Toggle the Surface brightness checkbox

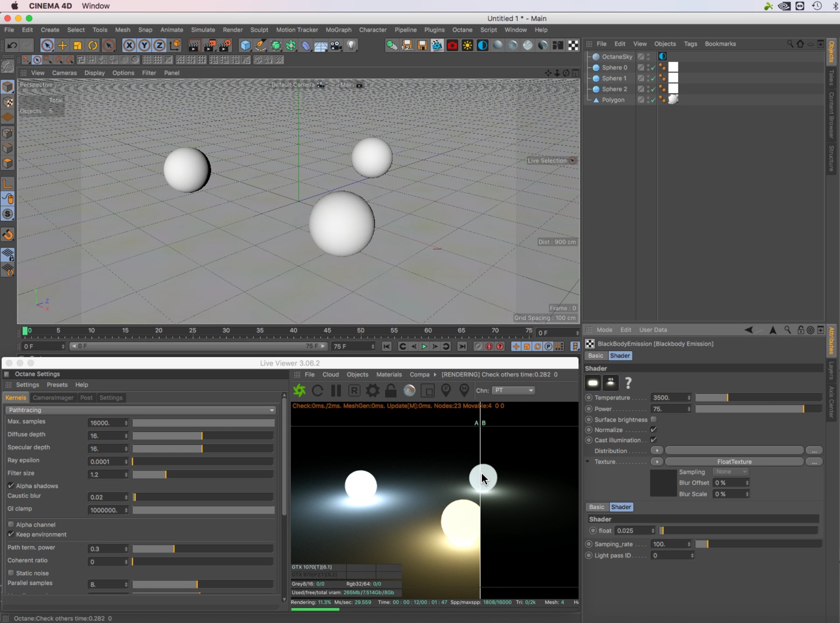pos(653,419)
